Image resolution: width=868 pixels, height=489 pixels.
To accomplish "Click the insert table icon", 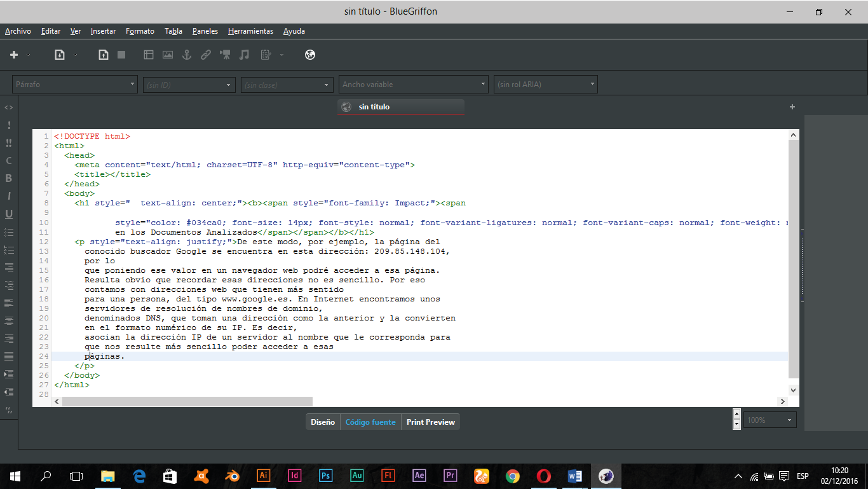I will pos(149,55).
